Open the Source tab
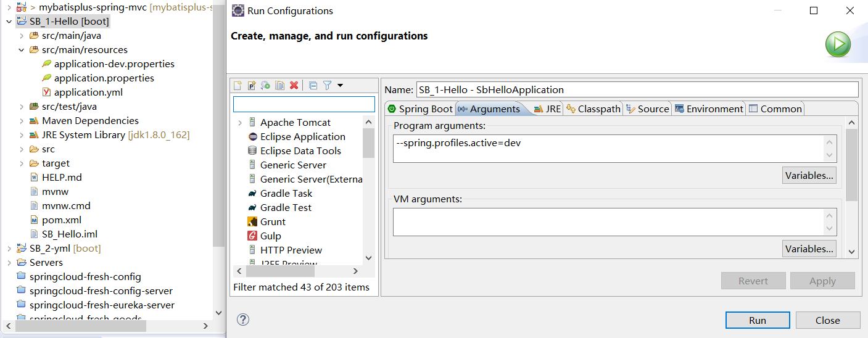This screenshot has width=868, height=338. pyautogui.click(x=647, y=109)
